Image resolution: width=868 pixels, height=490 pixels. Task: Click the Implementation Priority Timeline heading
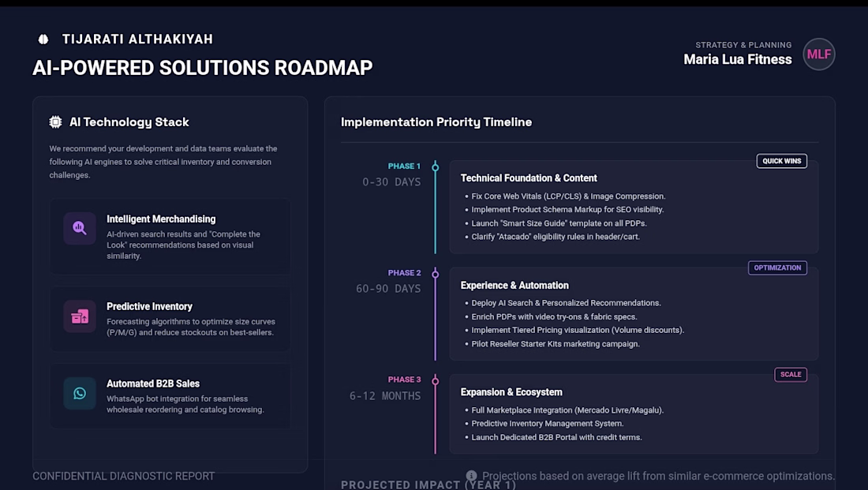pos(436,122)
